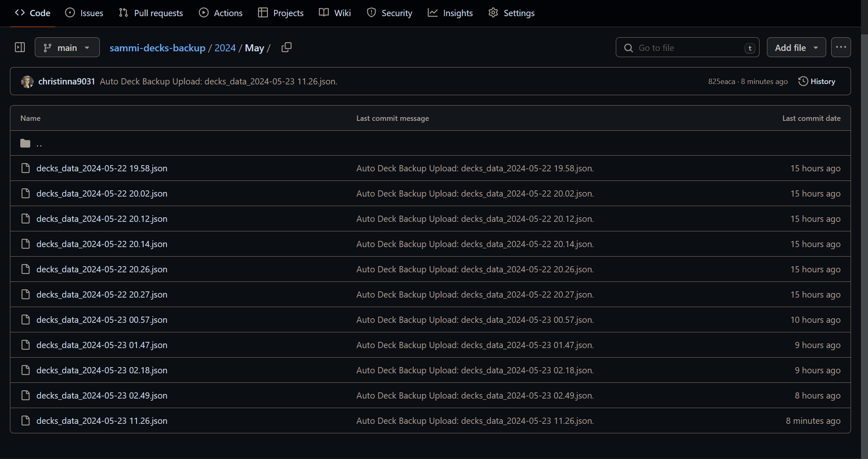Viewport: 868px width, 459px height.
Task: Open the three-dot more options menu
Action: 841,47
